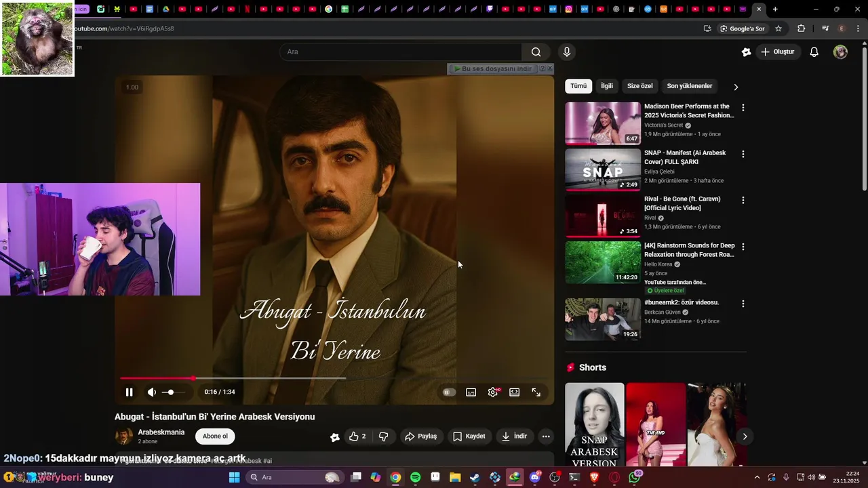868x488 pixels.
Task: Open the Windows Start menu
Action: pos(235,477)
